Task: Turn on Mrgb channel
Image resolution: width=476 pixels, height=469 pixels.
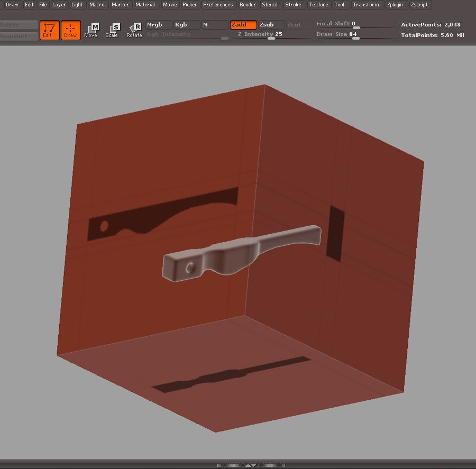Action: click(159, 25)
